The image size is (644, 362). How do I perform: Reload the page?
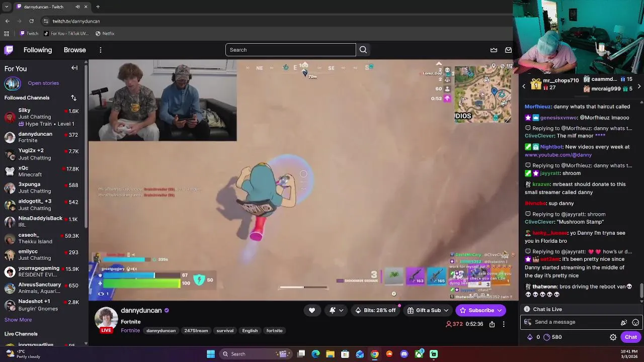[x=31, y=21]
